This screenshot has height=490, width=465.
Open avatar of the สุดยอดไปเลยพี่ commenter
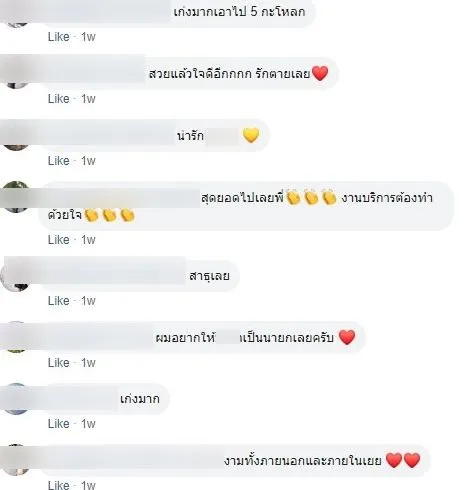click(16, 197)
